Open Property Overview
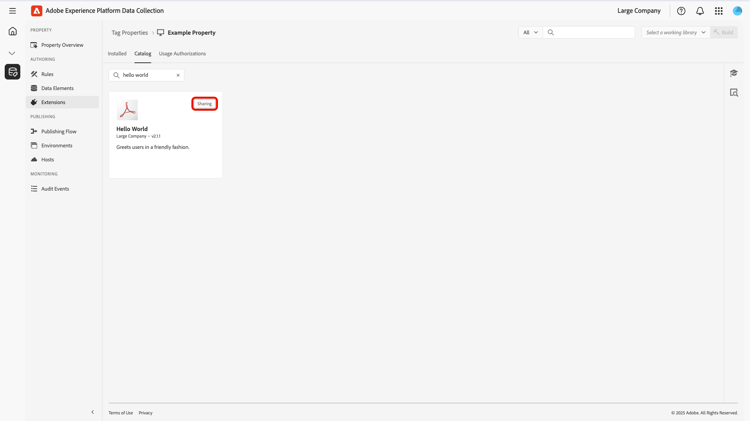This screenshot has width=750, height=421. coord(62,45)
